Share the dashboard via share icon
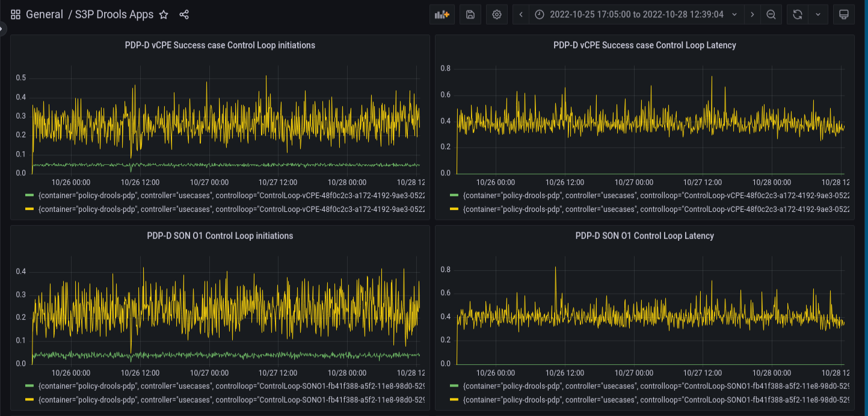868x416 pixels. [184, 14]
